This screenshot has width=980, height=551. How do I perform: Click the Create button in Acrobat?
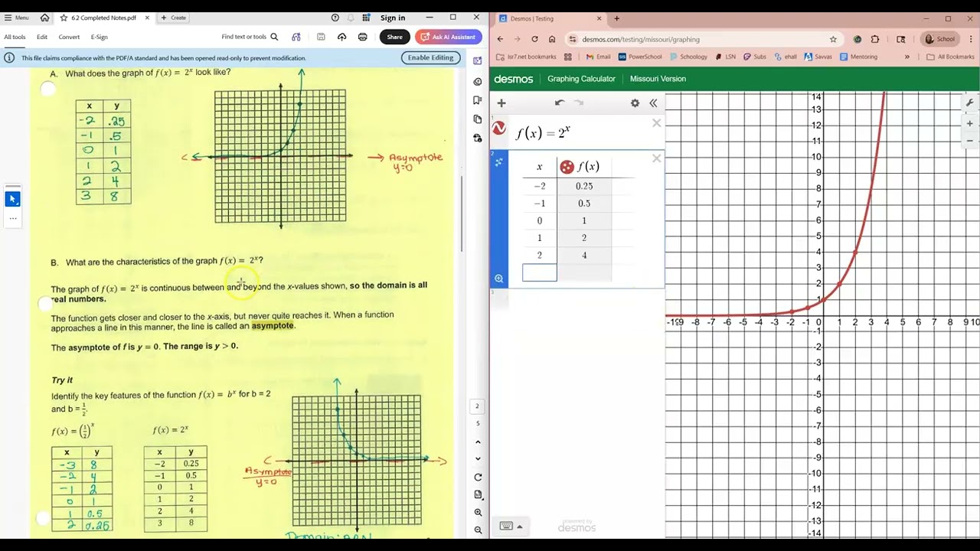(174, 18)
